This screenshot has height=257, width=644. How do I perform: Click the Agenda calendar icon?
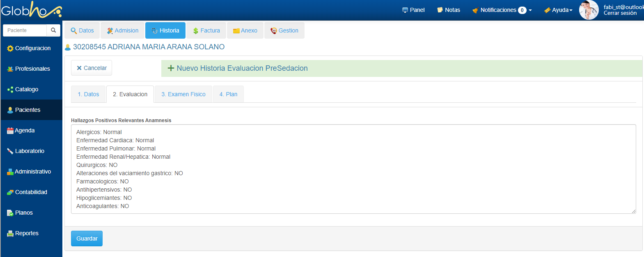point(10,131)
